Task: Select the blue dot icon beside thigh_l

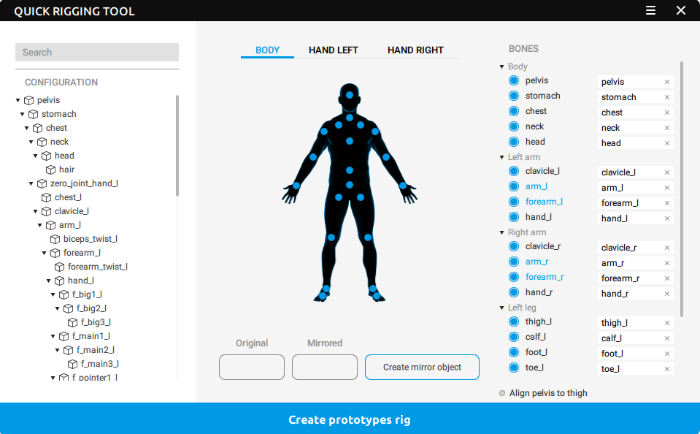Action: point(514,322)
